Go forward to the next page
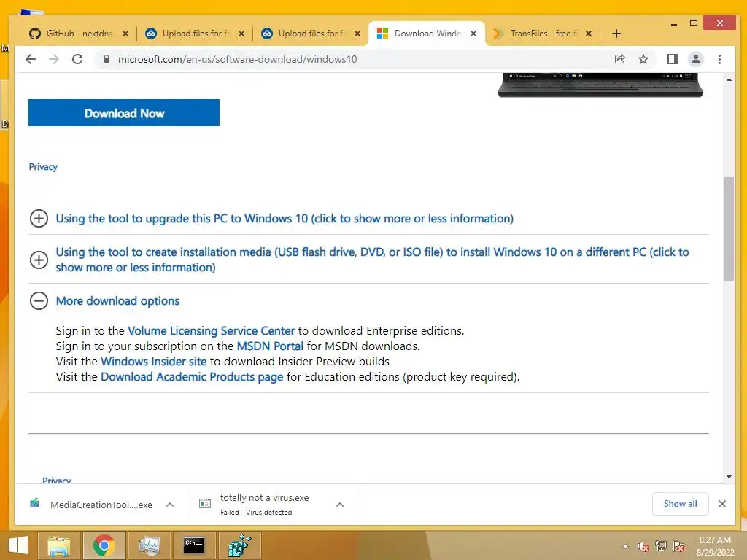 [x=54, y=59]
